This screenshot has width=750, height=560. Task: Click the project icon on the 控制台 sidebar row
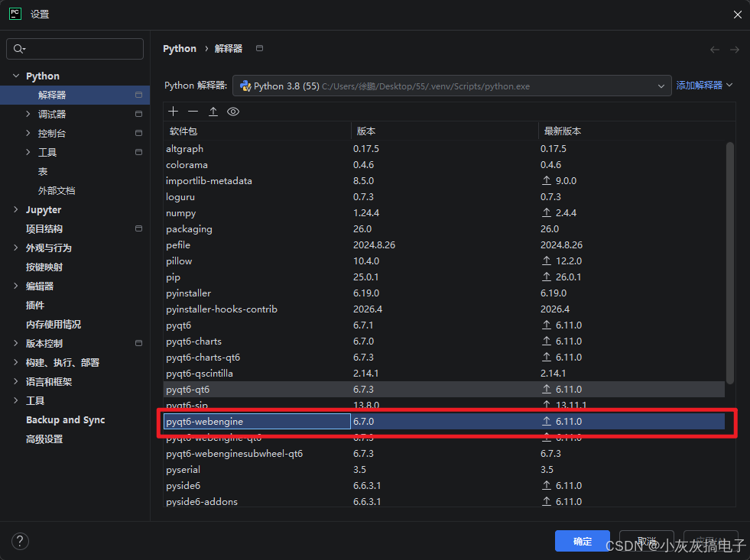tap(138, 133)
